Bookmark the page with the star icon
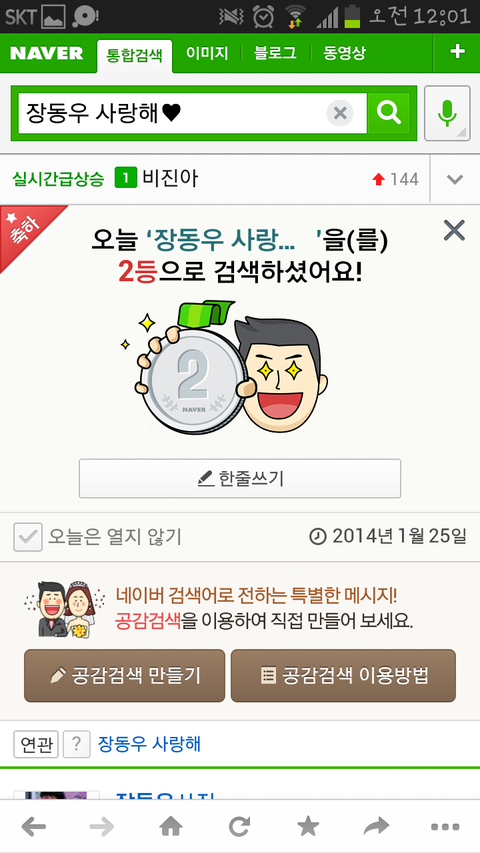Image resolution: width=480 pixels, height=853 pixels. [x=308, y=827]
